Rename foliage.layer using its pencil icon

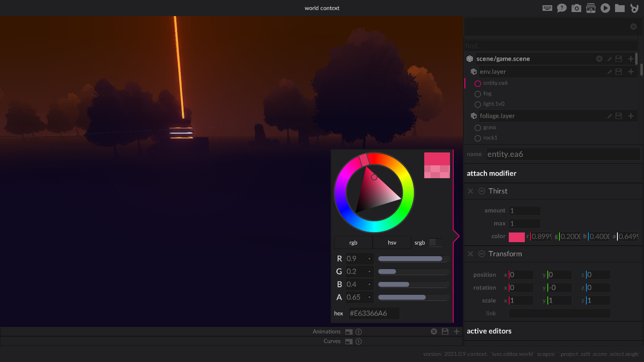pyautogui.click(x=609, y=116)
